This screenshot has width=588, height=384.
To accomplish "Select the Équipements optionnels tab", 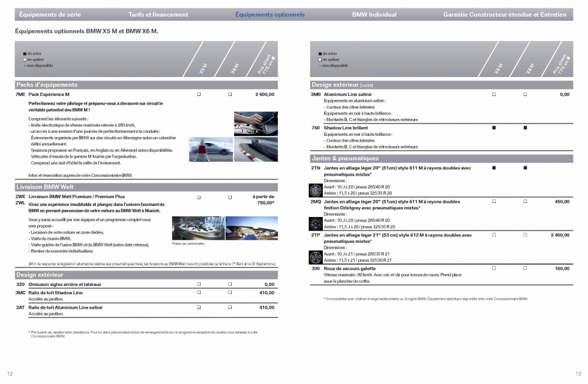I will 270,15.
